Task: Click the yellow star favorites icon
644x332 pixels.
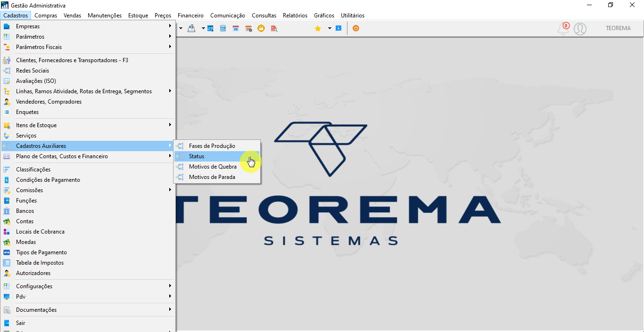Action: click(318, 28)
